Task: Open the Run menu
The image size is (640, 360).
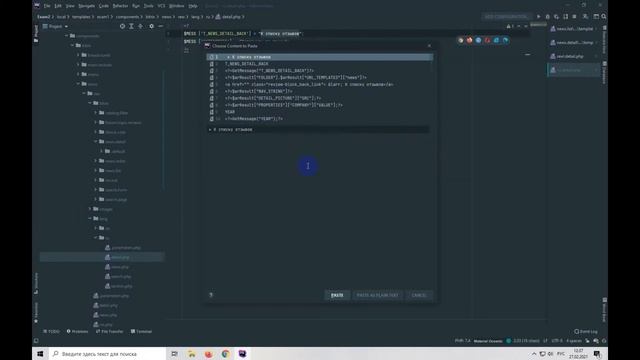Action: 136,6
